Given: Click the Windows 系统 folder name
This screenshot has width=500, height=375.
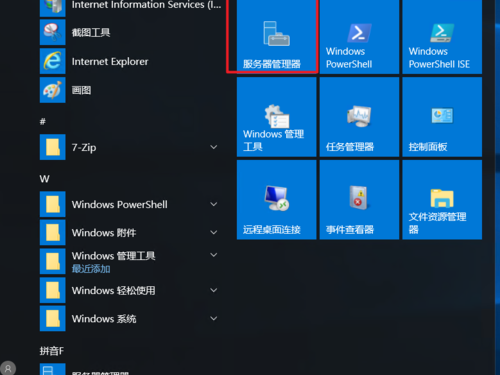Looking at the screenshot, I should coord(104,319).
